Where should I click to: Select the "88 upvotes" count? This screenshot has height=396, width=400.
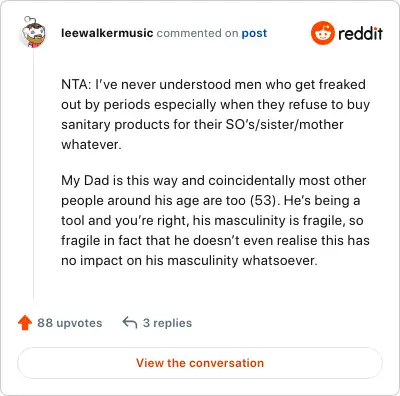coord(70,323)
